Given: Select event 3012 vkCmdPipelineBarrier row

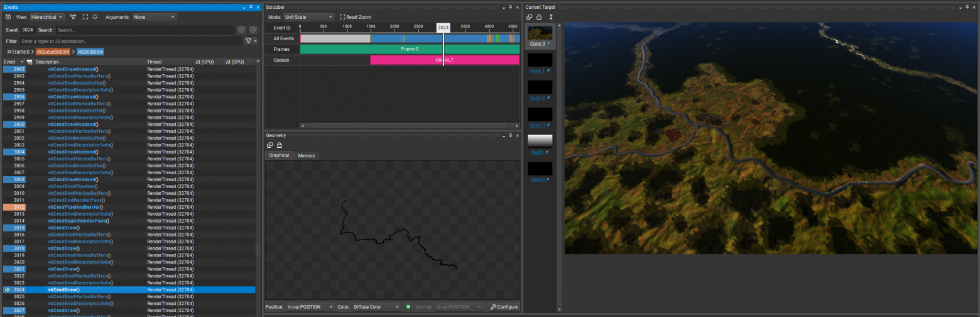Looking at the screenshot, I should click(x=129, y=207).
